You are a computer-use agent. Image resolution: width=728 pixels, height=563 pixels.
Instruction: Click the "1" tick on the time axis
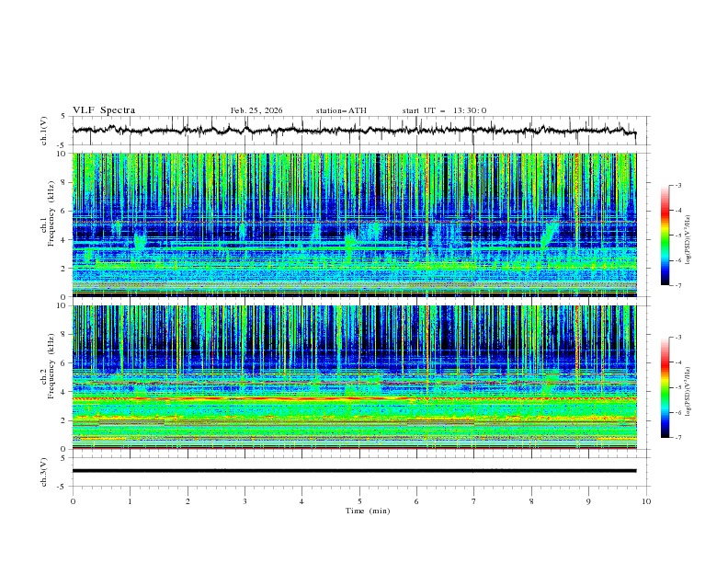(x=130, y=501)
